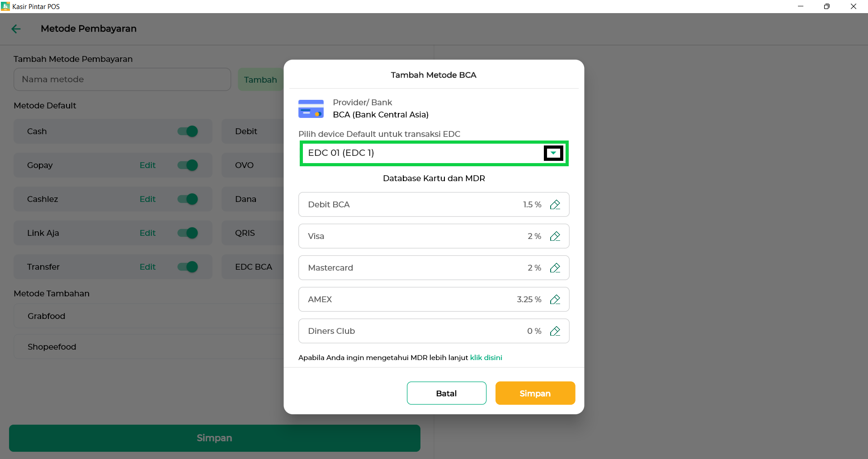This screenshot has height=459, width=868.
Task: Click the Visa card row label
Action: 316,236
